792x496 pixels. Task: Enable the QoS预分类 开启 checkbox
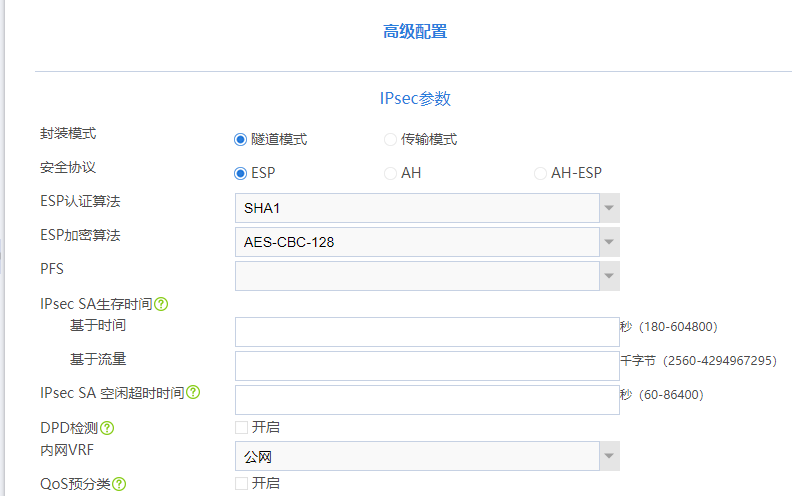click(x=241, y=483)
